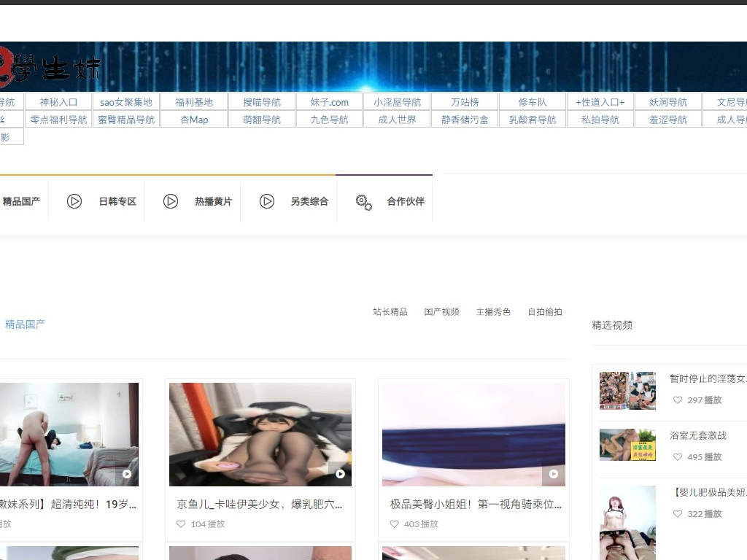This screenshot has width=747, height=560.
Task: Click the heart icon next to 403 播放
Action: (x=394, y=524)
